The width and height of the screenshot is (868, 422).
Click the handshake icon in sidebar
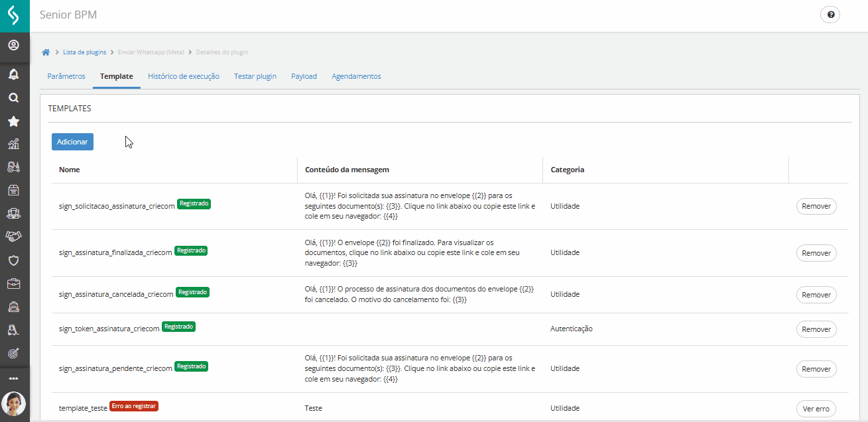pyautogui.click(x=13, y=236)
